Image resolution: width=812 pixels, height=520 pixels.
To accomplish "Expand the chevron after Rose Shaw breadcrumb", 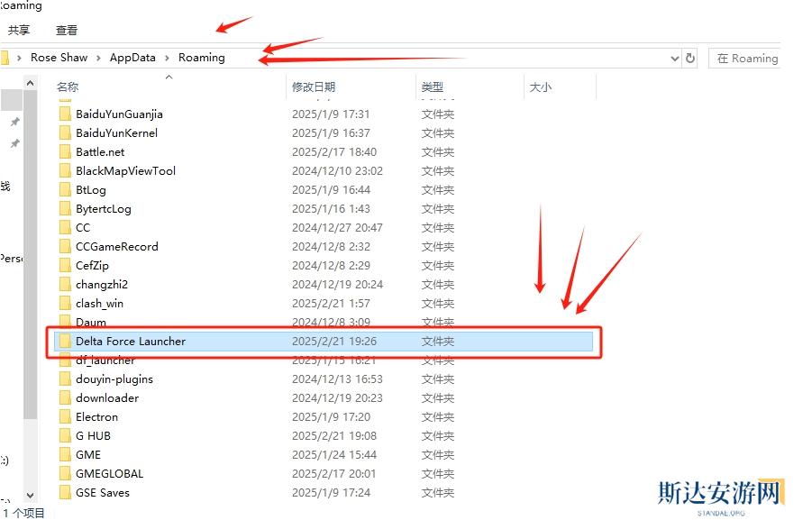I will point(98,58).
